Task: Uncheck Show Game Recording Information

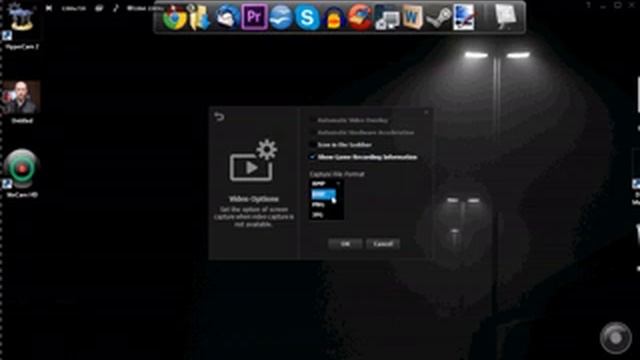Action: tap(313, 157)
